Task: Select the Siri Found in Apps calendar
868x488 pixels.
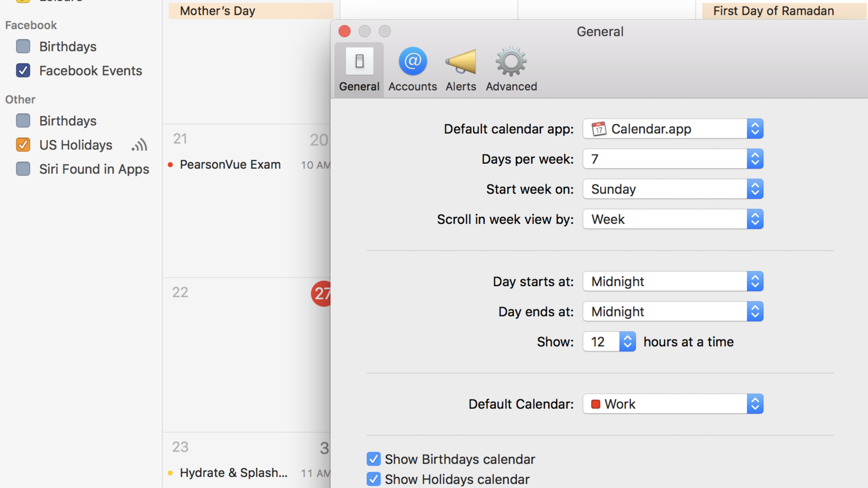Action: point(23,169)
